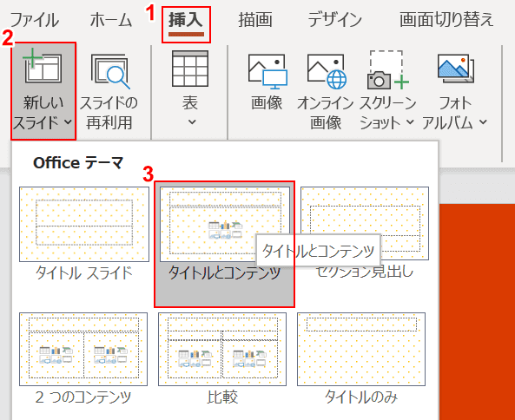Expand the 新しいスライド dropdown arrow

click(x=69, y=122)
